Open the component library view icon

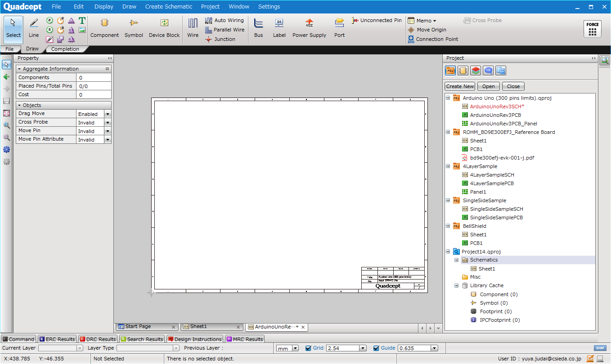tap(463, 71)
